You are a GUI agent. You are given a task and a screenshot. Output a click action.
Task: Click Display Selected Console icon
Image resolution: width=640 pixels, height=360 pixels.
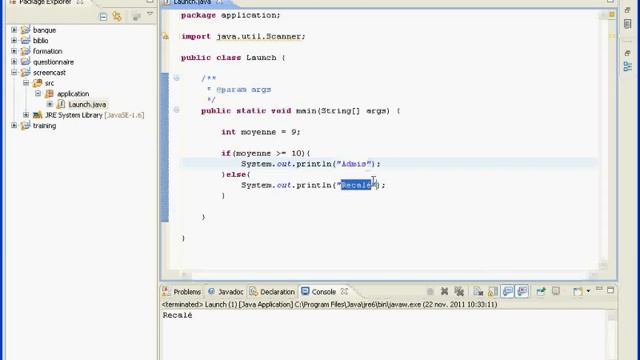[x=556, y=291]
